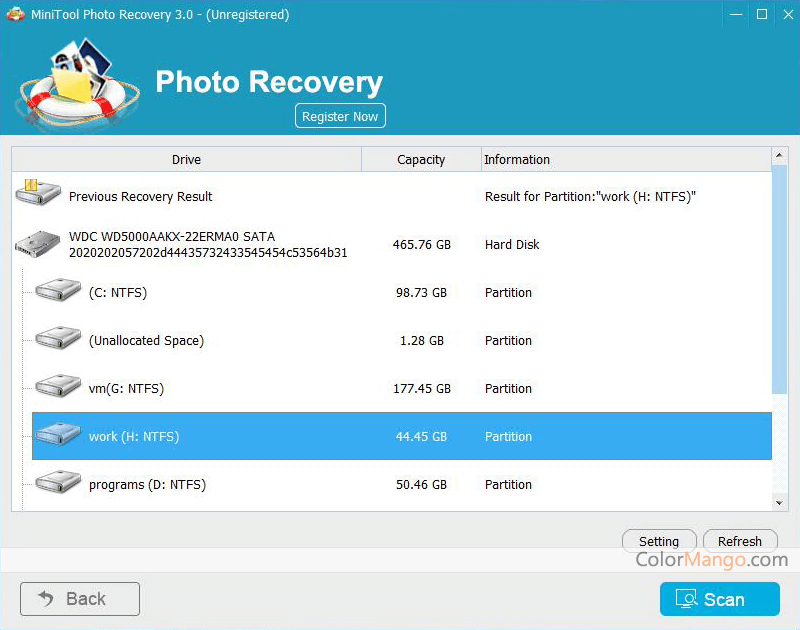Viewport: 800px width, 630px height.
Task: Click the scrollbar up arrow in drive list
Action: coord(780,156)
